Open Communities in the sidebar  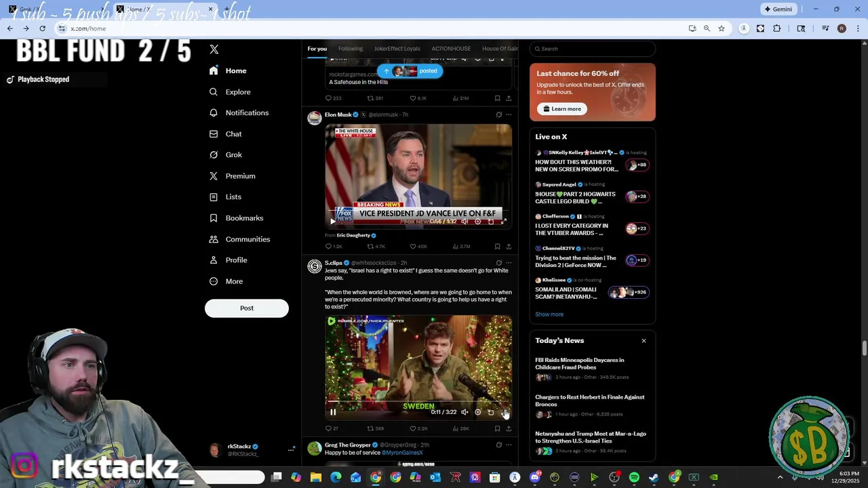(239, 239)
